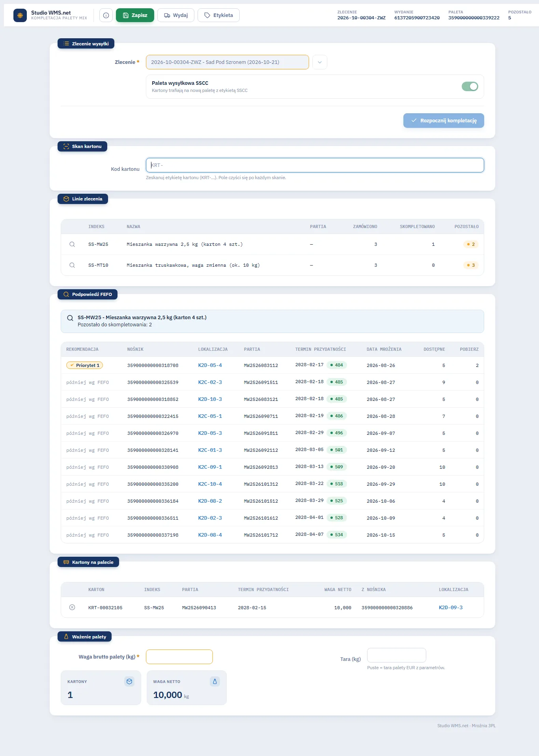The width and height of the screenshot is (539, 756).
Task: Click the Priorytet 1 recommendation badge
Action: (x=85, y=365)
